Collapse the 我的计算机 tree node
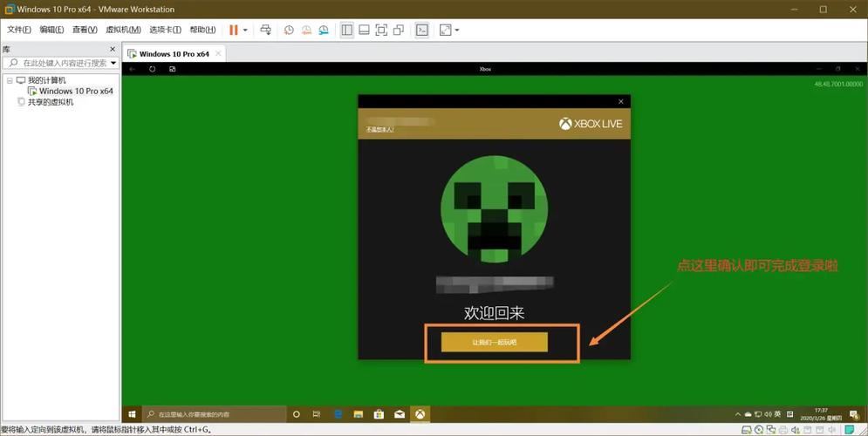This screenshot has width=868, height=436. (10, 80)
